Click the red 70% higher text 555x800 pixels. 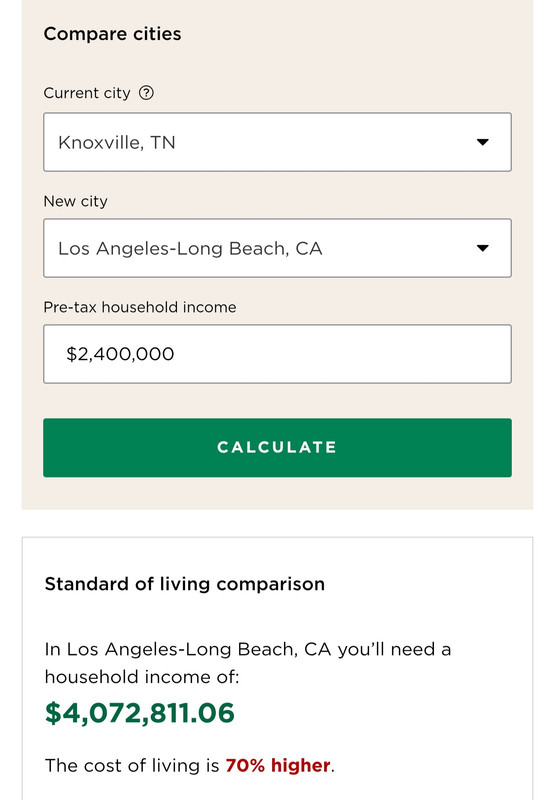point(278,765)
